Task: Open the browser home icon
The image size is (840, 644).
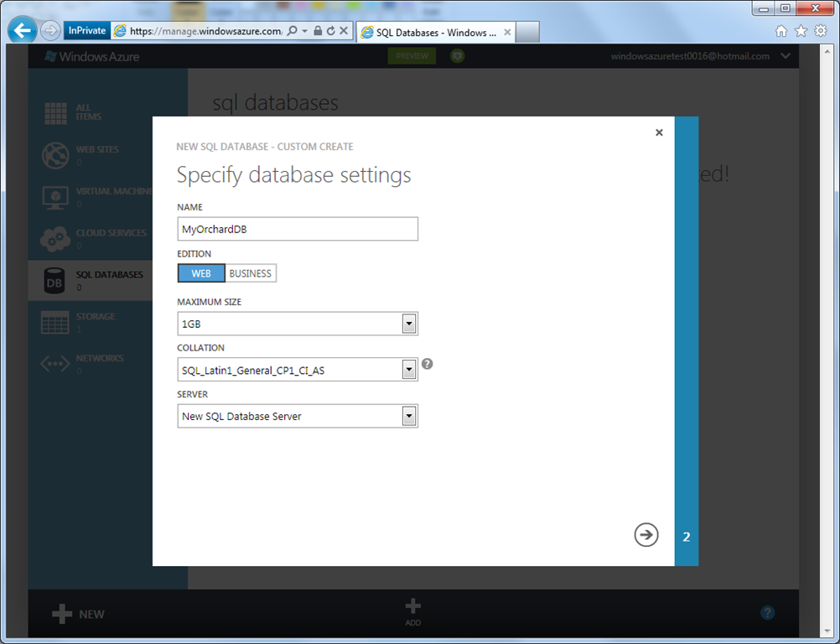Action: coord(781,31)
